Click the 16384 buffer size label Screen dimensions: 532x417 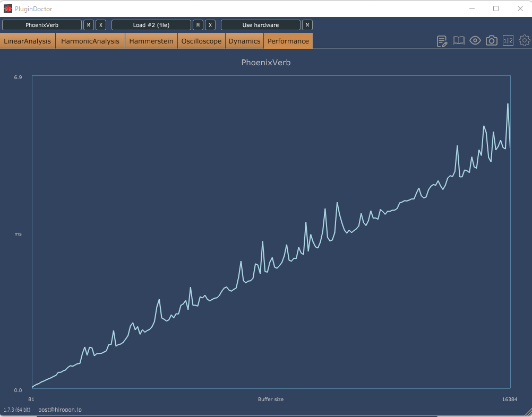[x=510, y=399]
